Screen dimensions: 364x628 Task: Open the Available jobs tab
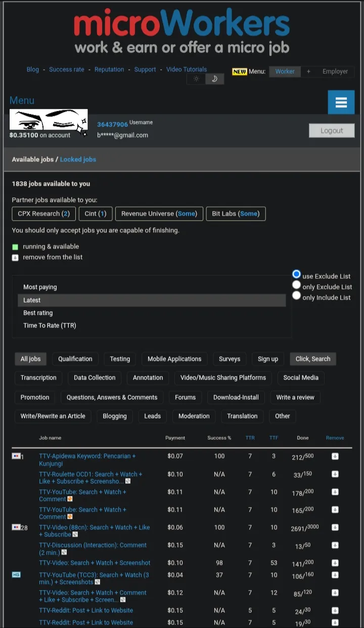[33, 159]
